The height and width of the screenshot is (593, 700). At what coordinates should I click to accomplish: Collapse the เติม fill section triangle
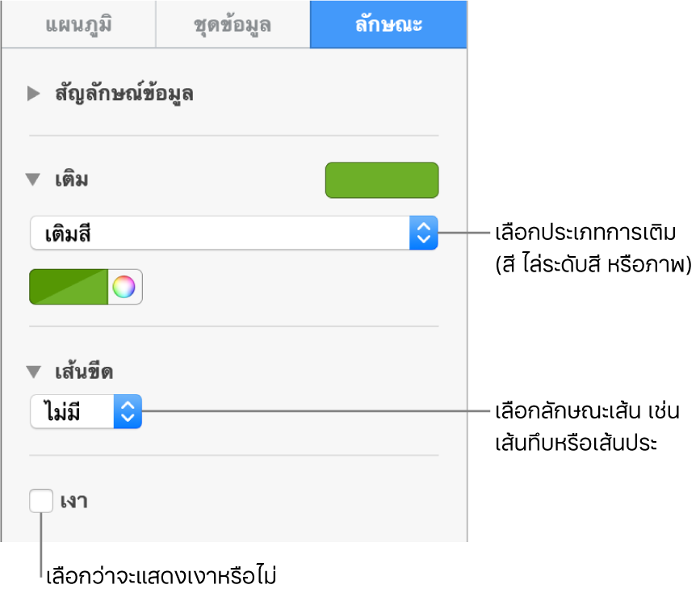click(x=33, y=179)
